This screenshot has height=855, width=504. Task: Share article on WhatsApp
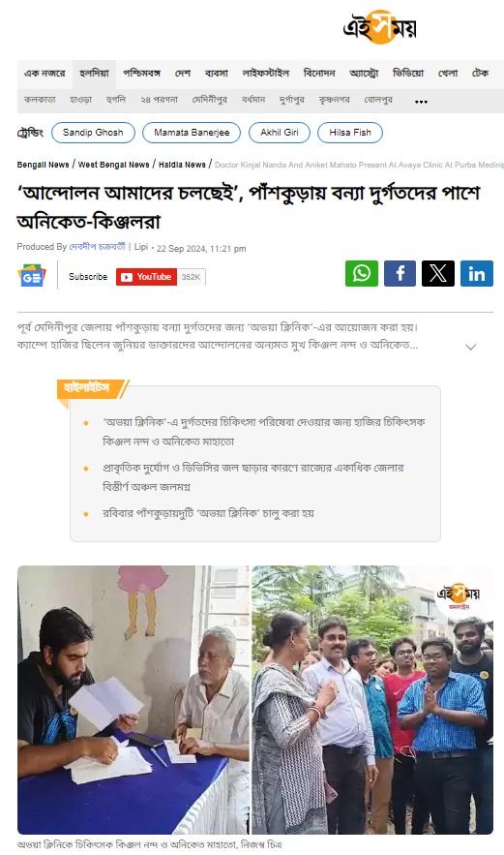[361, 274]
